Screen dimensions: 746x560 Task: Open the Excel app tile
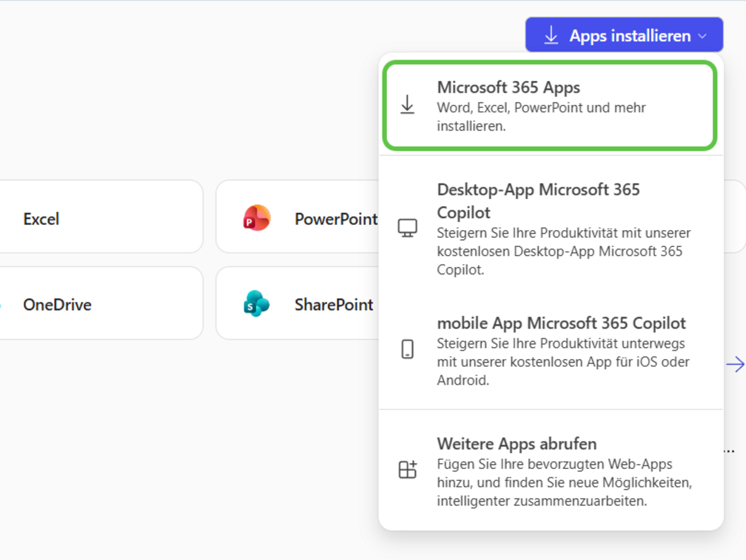(x=41, y=219)
